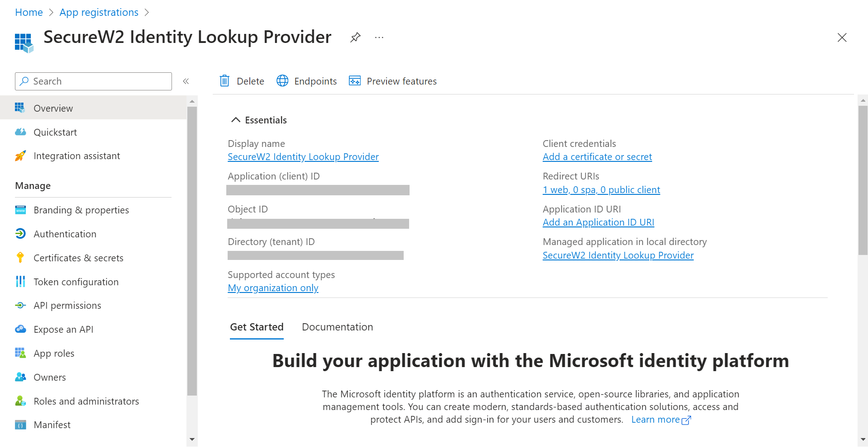Collapse the left navigation menu
The width and height of the screenshot is (868, 448).
point(186,81)
